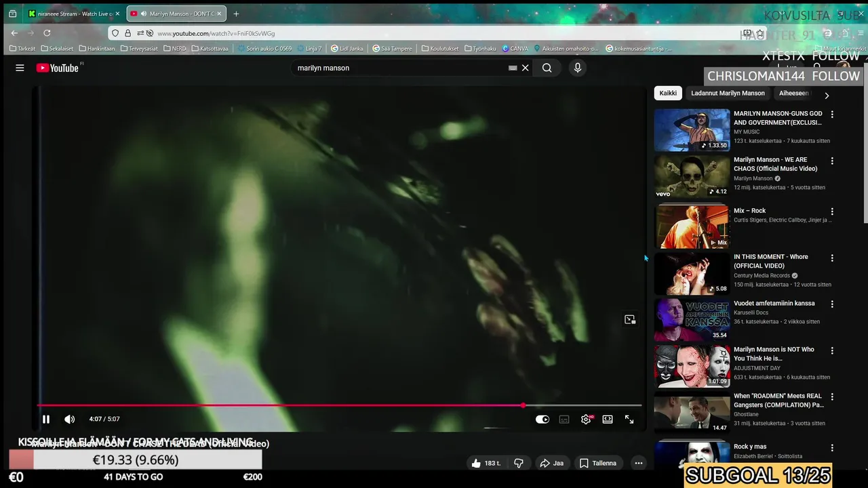Open options for ROADMEN Meets REAL Gangsters
Viewport: 868px width, 488px height.
pos(832,396)
